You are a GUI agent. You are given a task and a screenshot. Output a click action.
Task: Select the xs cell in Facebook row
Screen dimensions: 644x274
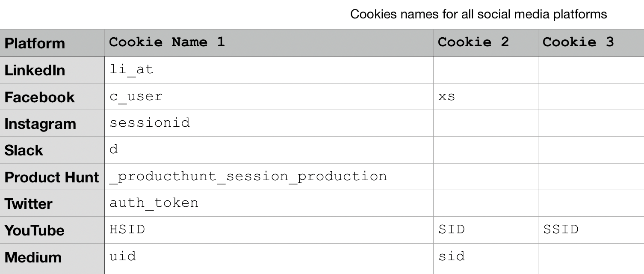coord(447,96)
